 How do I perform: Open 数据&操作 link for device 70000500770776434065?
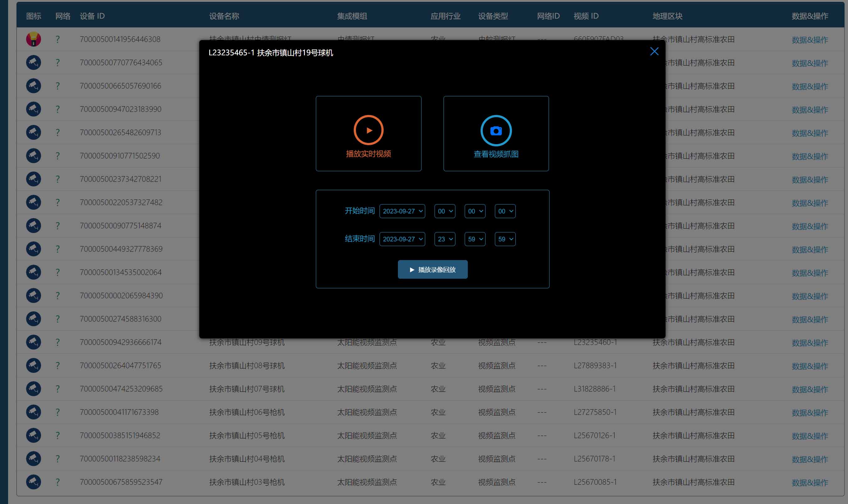click(809, 63)
